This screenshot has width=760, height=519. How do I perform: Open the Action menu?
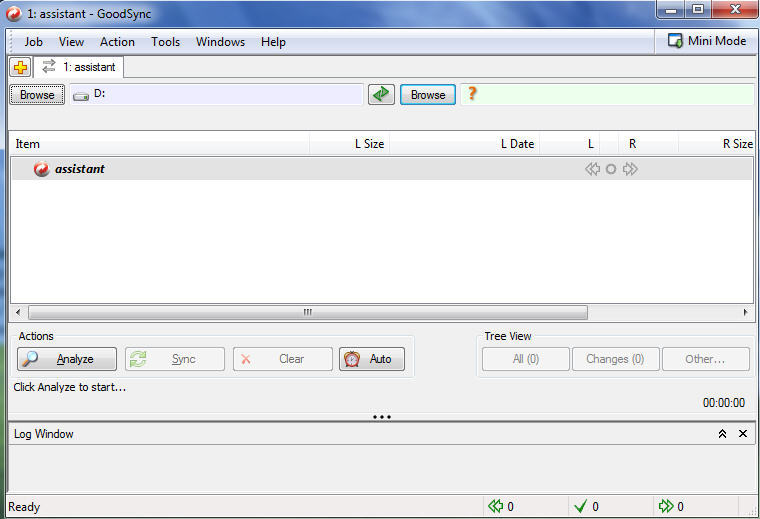point(117,42)
